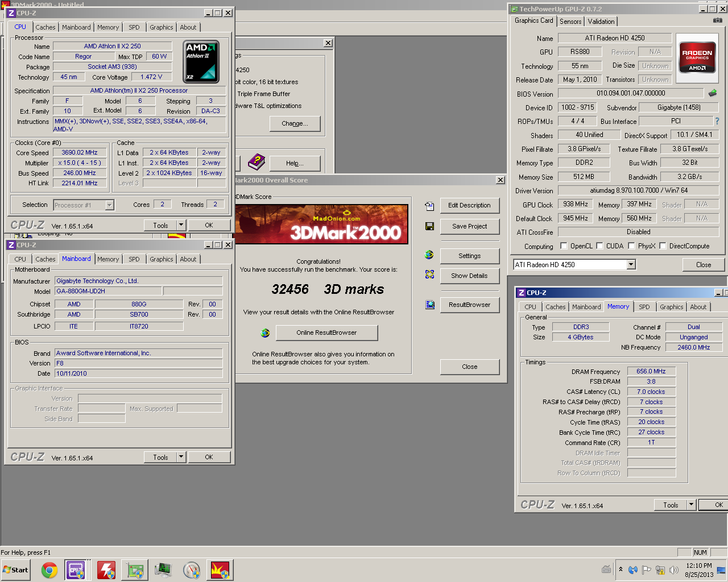The image size is (728, 582).
Task: Click the AMD Athlon II processor logo
Action: 201,61
